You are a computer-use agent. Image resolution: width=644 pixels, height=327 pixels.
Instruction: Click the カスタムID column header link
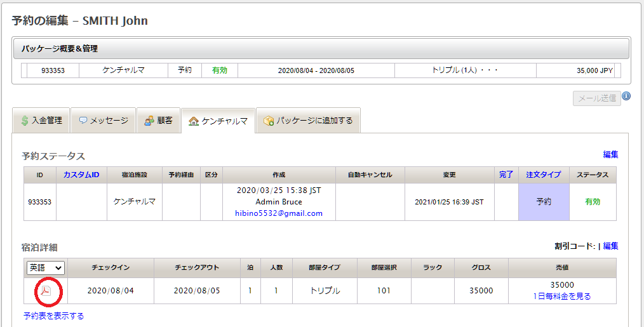pyautogui.click(x=81, y=175)
